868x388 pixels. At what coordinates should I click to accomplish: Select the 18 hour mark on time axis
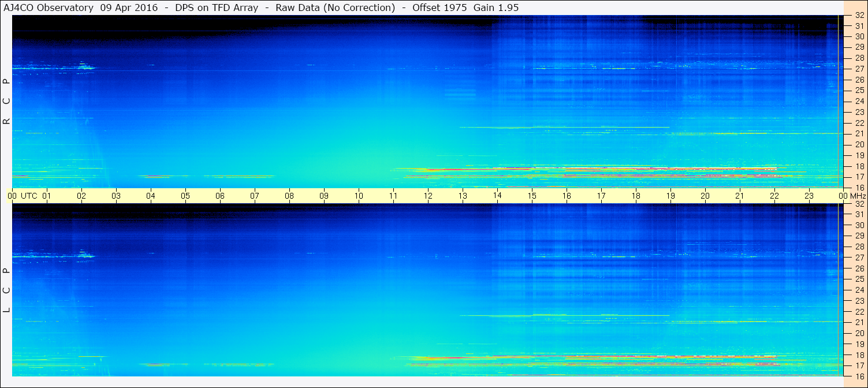click(636, 196)
